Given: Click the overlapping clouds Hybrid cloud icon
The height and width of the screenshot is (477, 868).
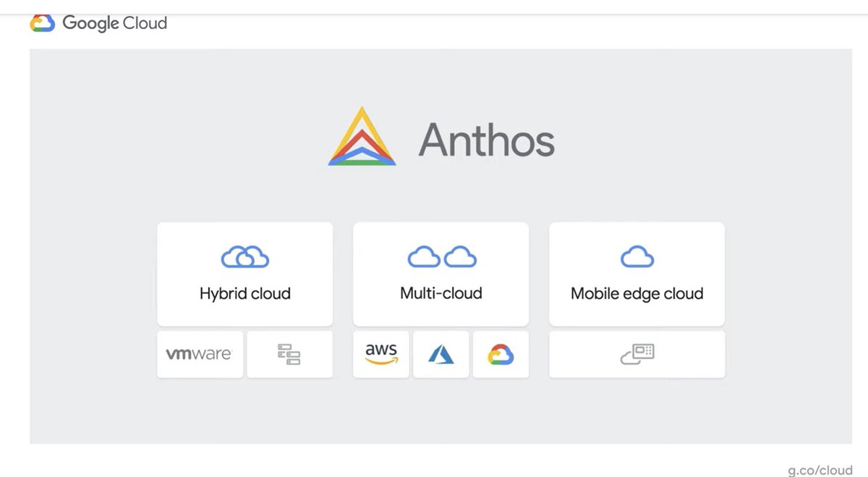Looking at the screenshot, I should [245, 256].
